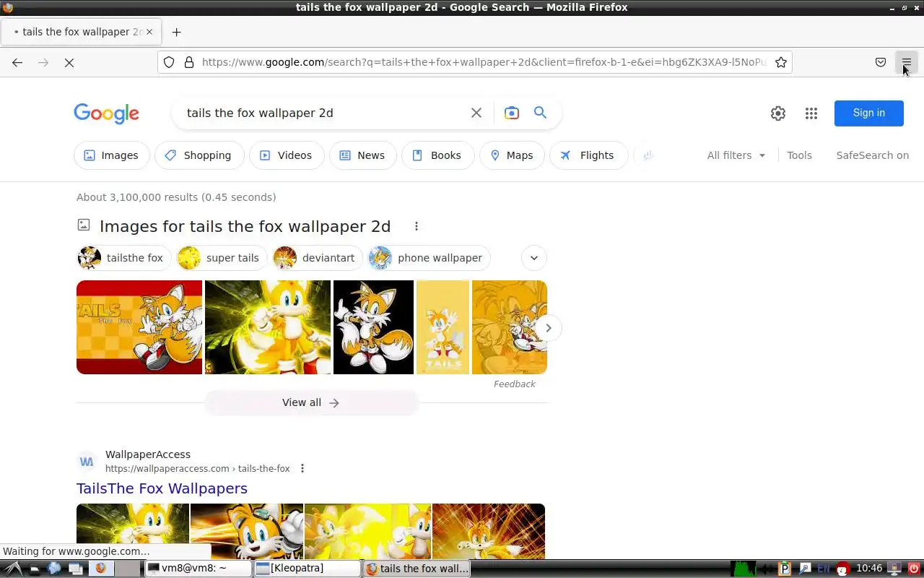
Task: Click the 10:46 clock in the taskbar
Action: coord(869,569)
